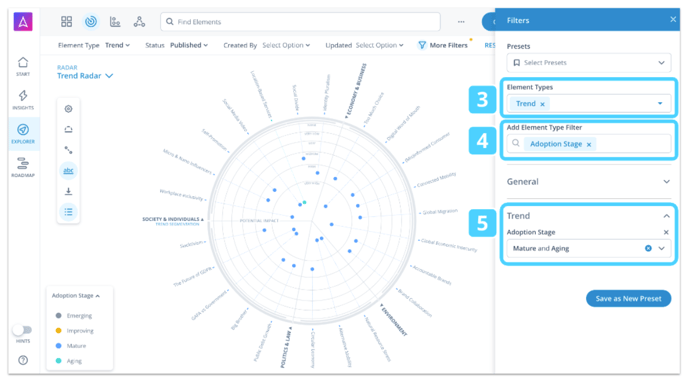Click the Future of GDPR trend label

(x=192, y=276)
